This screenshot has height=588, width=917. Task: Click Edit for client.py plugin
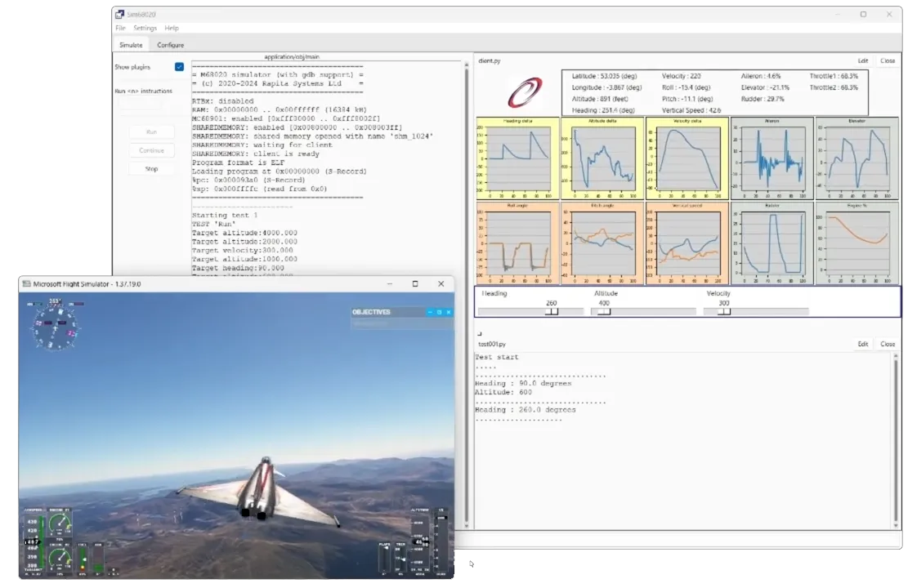tap(862, 60)
